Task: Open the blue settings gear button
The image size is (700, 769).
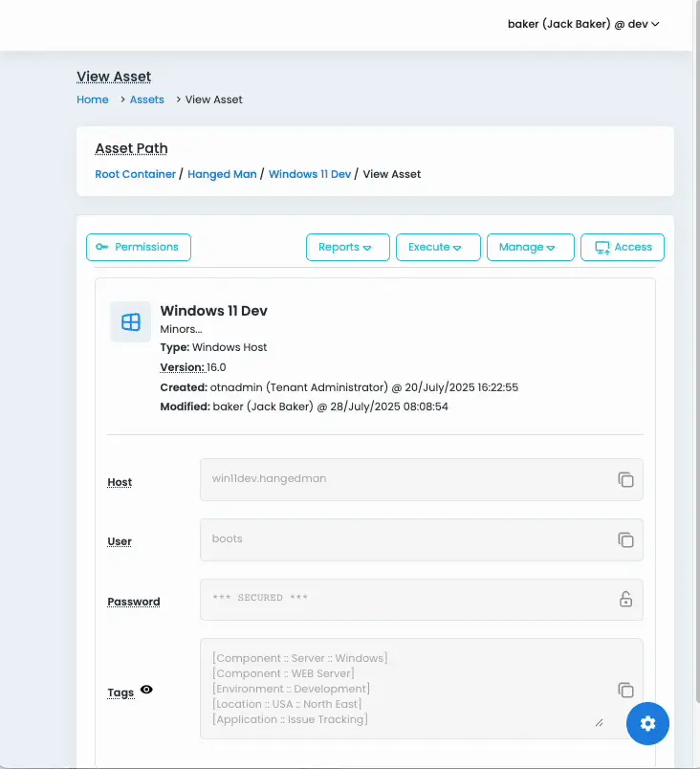Action: pos(647,724)
